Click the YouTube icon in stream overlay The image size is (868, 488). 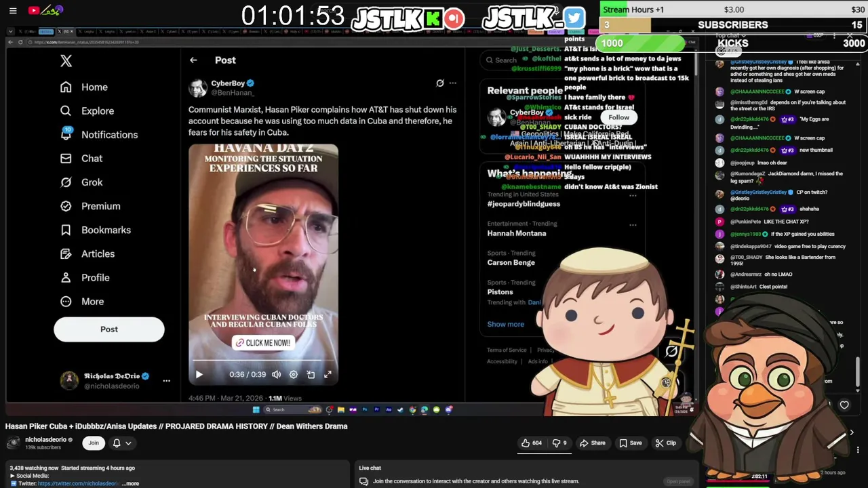point(33,10)
